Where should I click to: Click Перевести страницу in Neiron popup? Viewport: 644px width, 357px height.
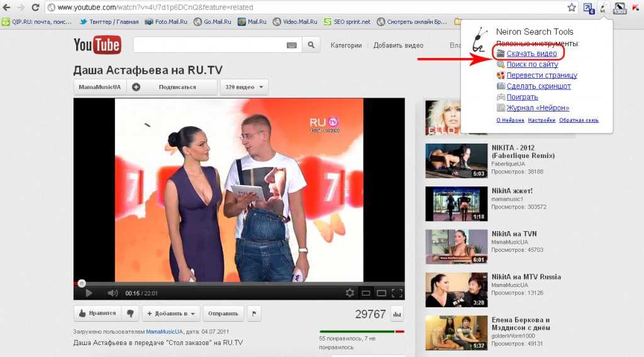[541, 76]
